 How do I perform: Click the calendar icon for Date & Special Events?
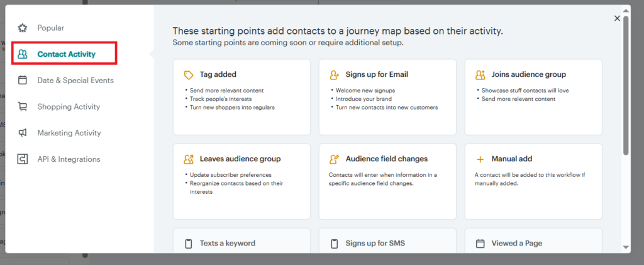(x=23, y=81)
